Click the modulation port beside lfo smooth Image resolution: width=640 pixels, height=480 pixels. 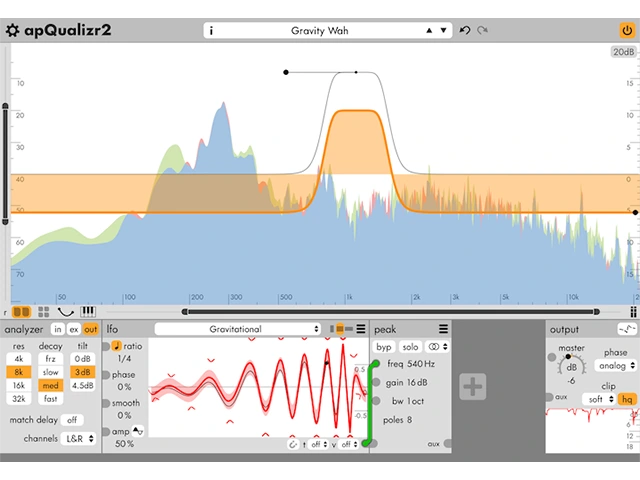(x=105, y=403)
